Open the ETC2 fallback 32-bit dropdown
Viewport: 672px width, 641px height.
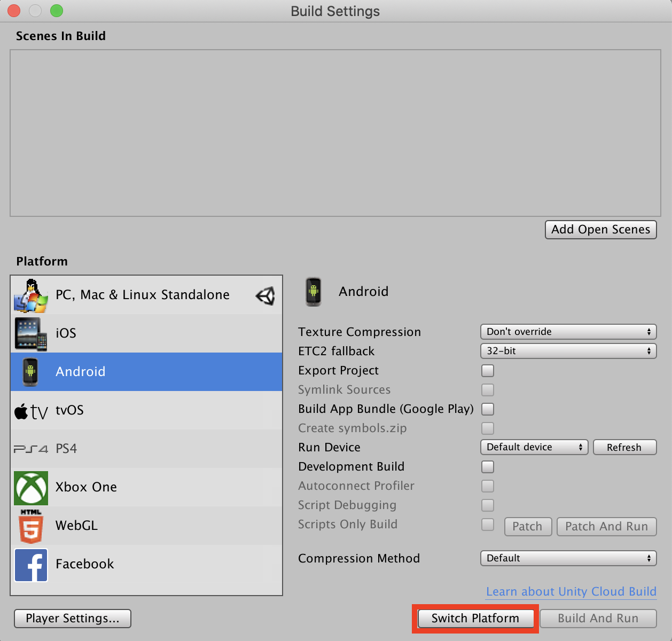568,351
